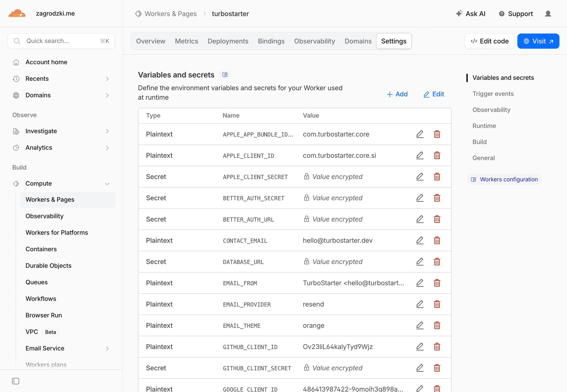Select the Settings tab

point(394,41)
